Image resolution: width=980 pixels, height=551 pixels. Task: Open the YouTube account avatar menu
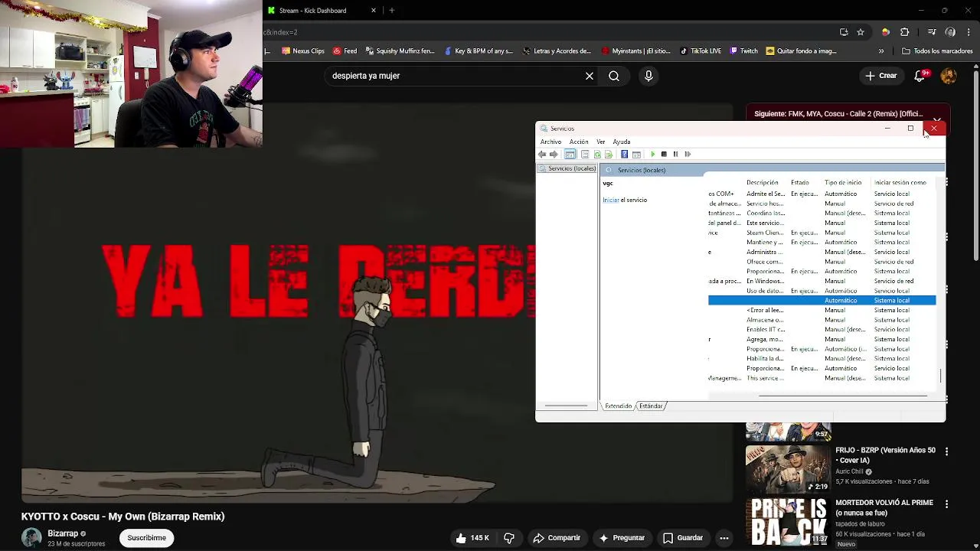tap(949, 76)
